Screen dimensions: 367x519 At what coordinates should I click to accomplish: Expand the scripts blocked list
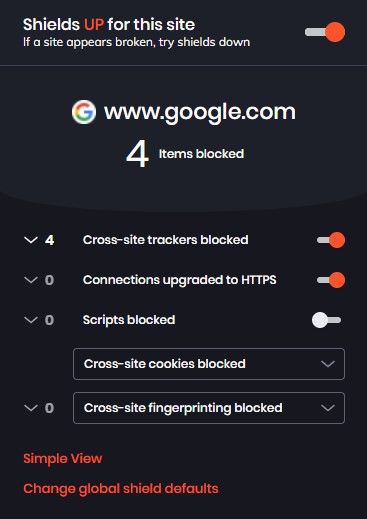point(31,320)
